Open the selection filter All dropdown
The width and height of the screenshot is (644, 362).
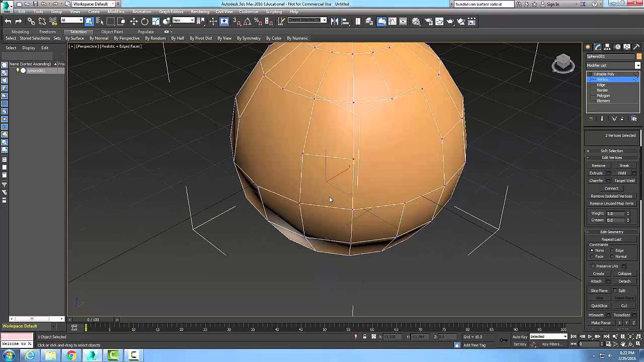[x=72, y=21]
